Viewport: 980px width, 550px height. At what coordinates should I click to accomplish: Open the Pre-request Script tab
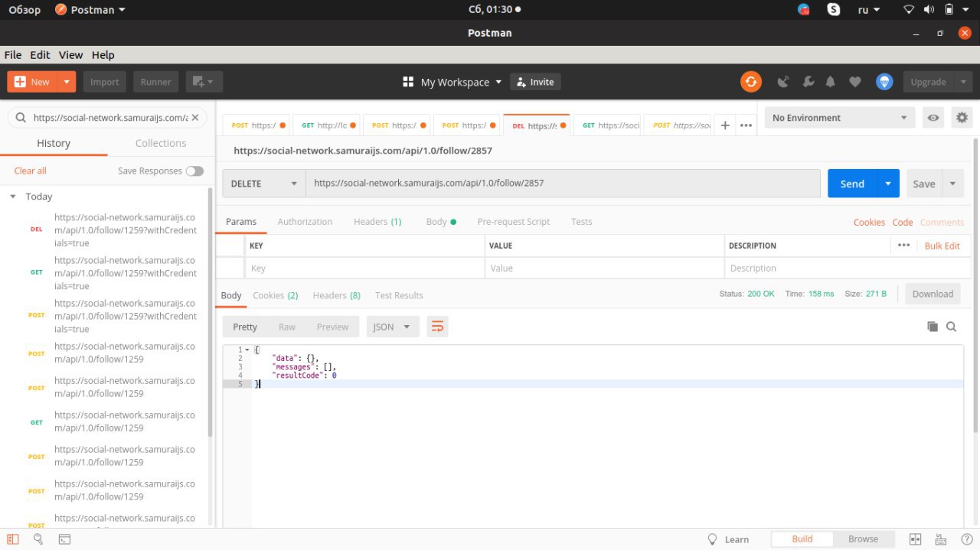[514, 222]
